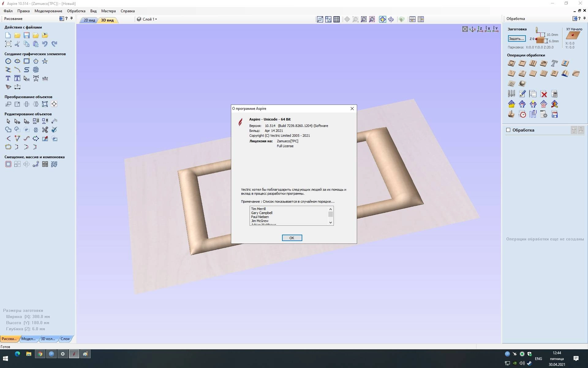Open the Моделирование menu
The width and height of the screenshot is (588, 368).
[48, 11]
